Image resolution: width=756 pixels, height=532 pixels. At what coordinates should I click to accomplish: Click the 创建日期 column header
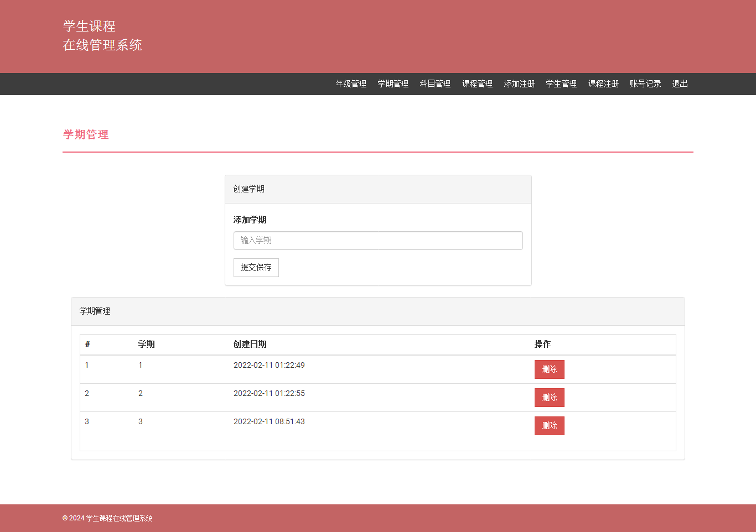coord(250,345)
